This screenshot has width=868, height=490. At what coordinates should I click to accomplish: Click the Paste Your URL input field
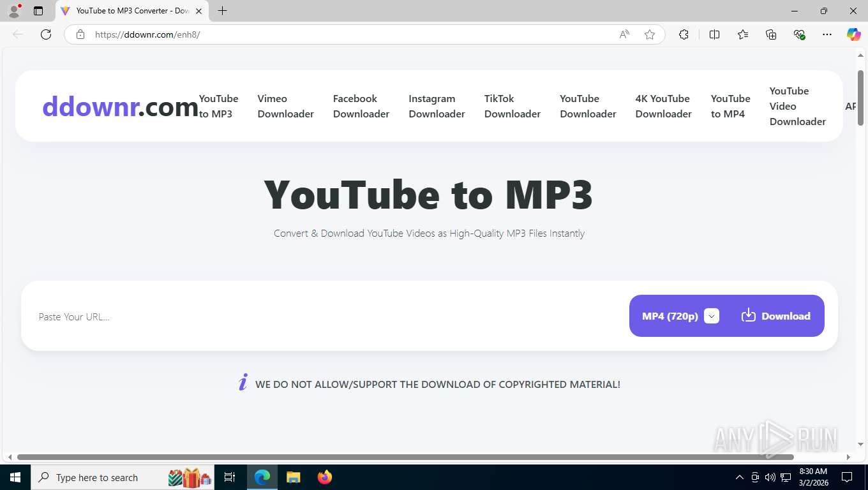tap(329, 316)
